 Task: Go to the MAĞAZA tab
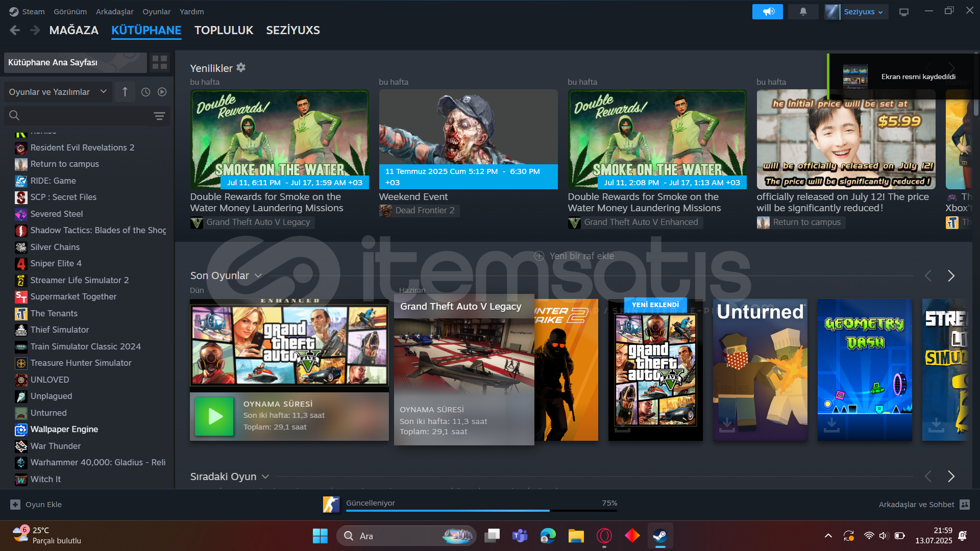74,30
